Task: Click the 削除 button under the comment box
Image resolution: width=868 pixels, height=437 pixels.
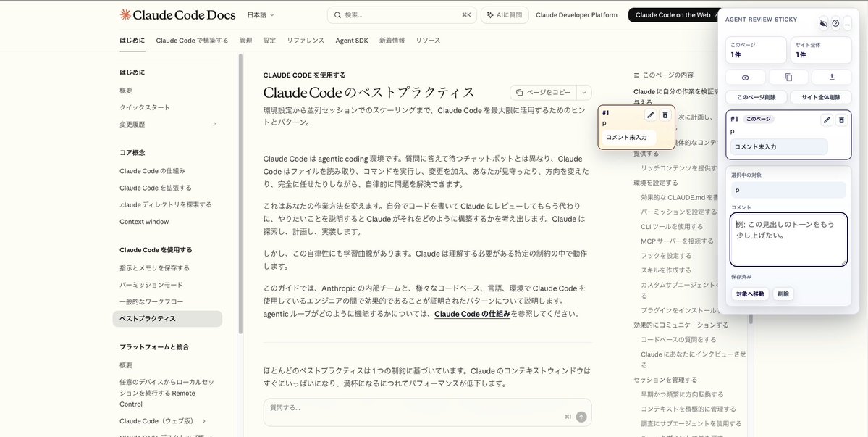Action: (x=783, y=294)
